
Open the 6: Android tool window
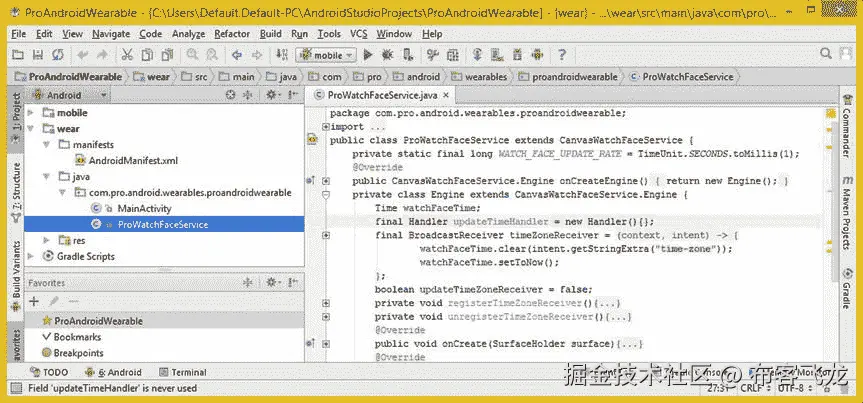click(x=114, y=372)
